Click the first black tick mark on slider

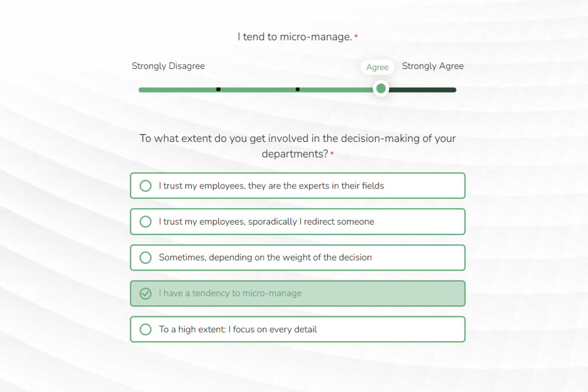218,89
